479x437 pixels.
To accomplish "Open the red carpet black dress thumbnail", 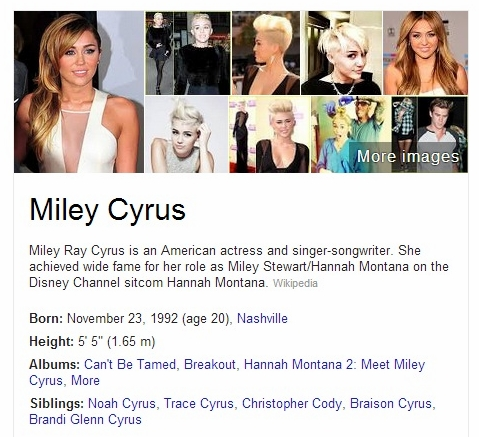I will (x=269, y=135).
